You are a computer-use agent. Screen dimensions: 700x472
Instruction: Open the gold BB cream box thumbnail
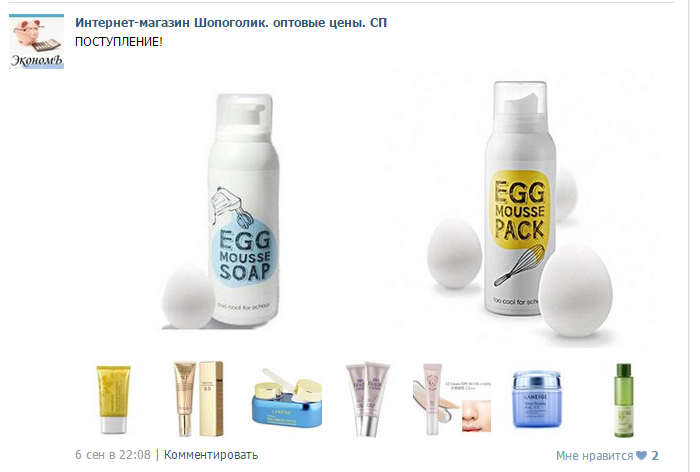point(199,399)
